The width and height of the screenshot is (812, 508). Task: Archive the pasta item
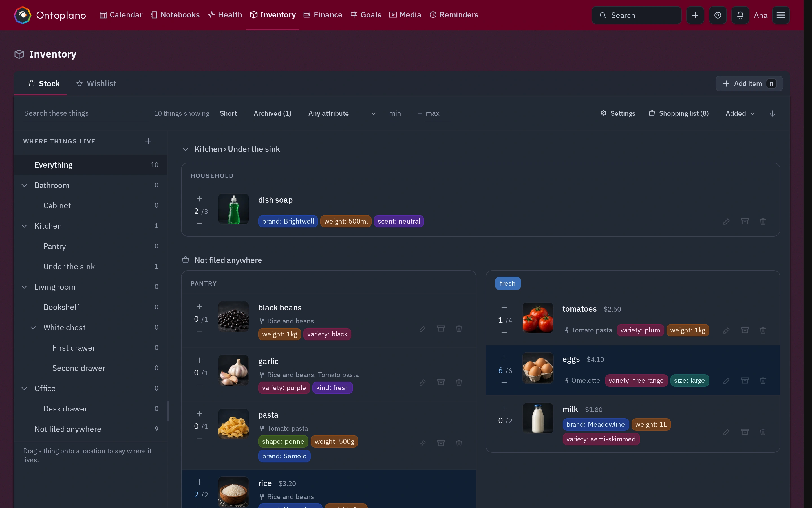pyautogui.click(x=441, y=443)
